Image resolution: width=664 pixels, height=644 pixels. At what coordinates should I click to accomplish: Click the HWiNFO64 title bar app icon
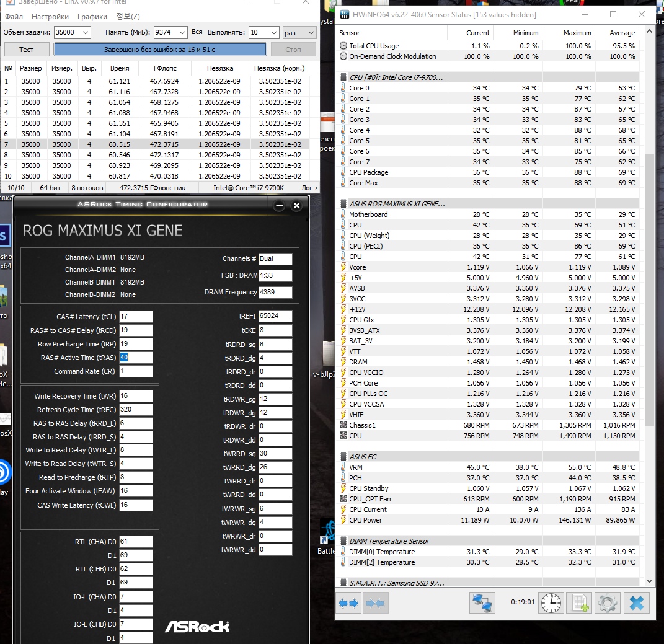345,15
